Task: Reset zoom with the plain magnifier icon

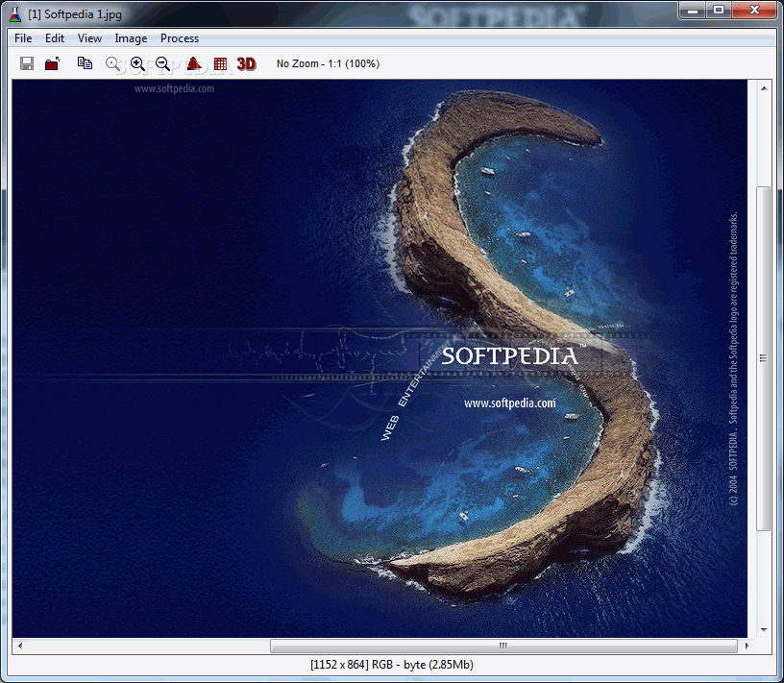Action: point(113,63)
